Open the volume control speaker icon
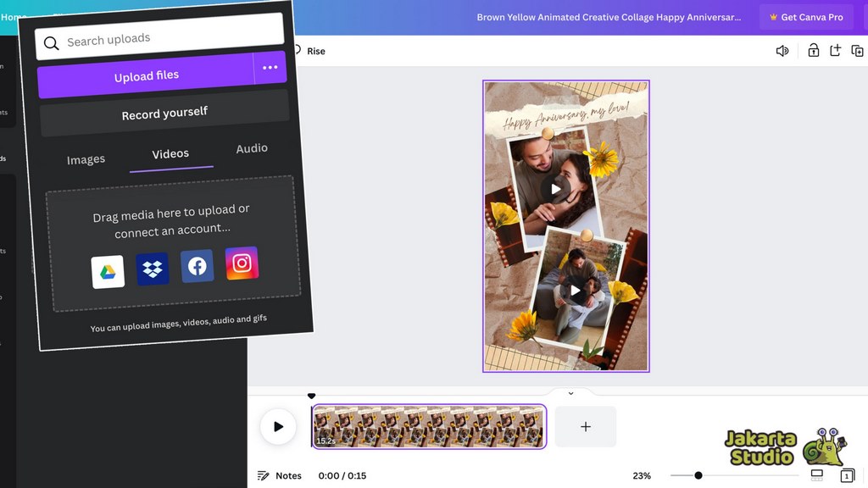868x488 pixels. click(782, 51)
